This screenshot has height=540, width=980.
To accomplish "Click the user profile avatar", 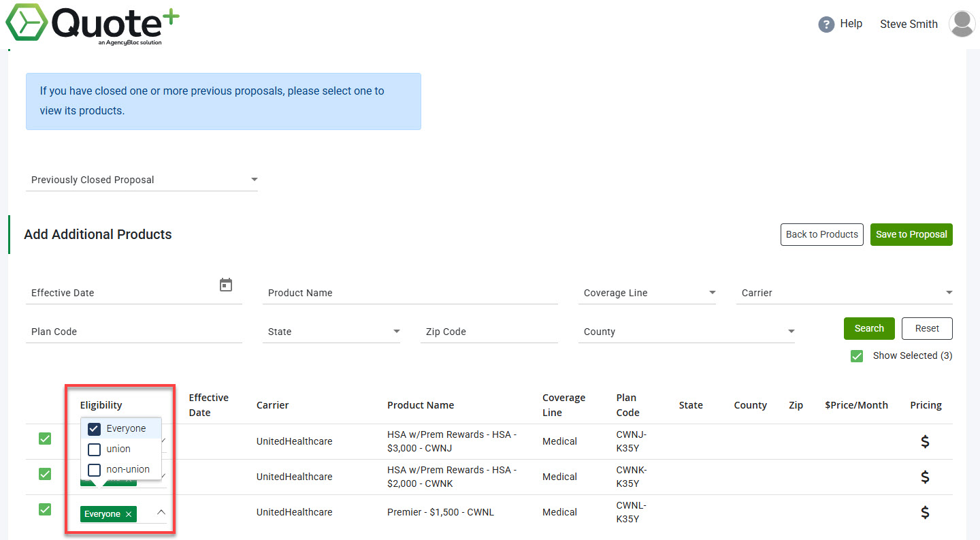I will [962, 24].
